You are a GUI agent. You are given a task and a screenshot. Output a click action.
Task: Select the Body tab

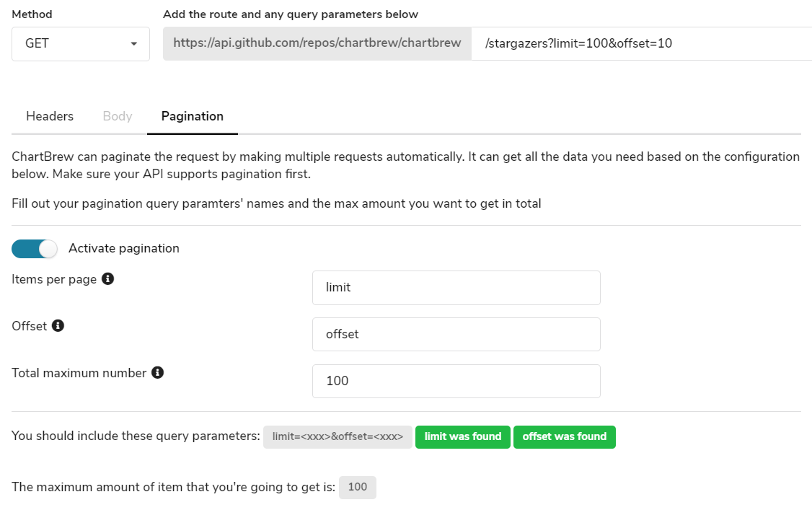click(x=118, y=116)
